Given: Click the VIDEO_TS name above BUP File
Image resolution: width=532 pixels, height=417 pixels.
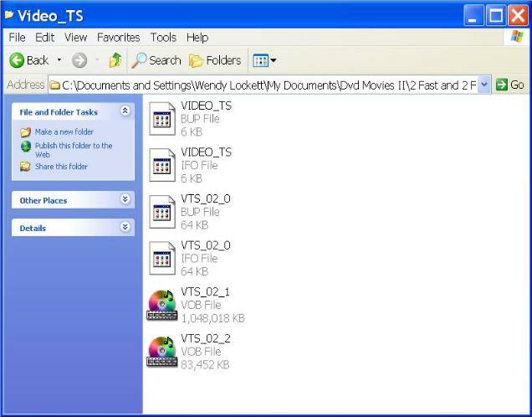Looking at the screenshot, I should 207,106.
